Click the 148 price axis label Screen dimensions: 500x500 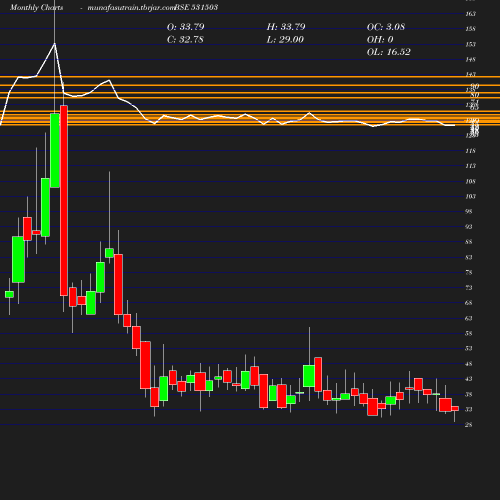click(470, 59)
